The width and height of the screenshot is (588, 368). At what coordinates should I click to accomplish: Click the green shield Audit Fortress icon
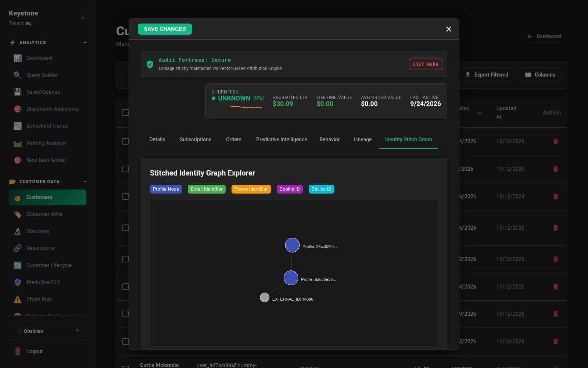tap(150, 64)
